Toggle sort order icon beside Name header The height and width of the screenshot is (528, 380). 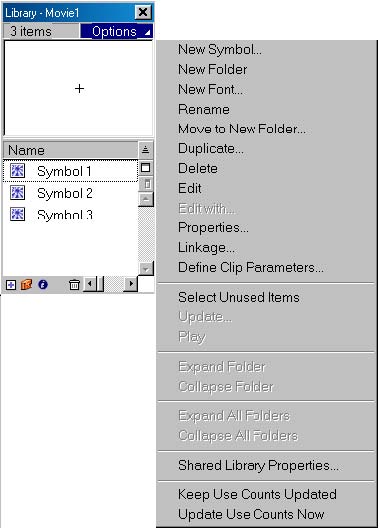point(146,150)
